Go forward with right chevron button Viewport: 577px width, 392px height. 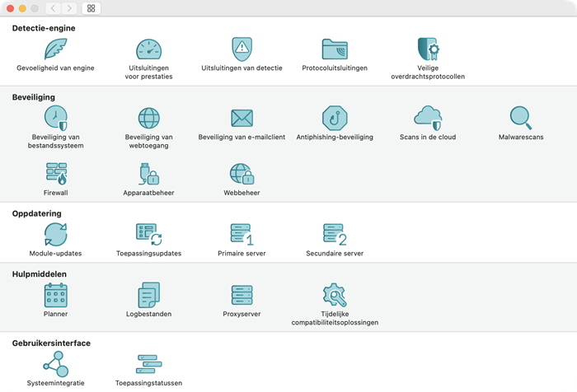[68, 8]
